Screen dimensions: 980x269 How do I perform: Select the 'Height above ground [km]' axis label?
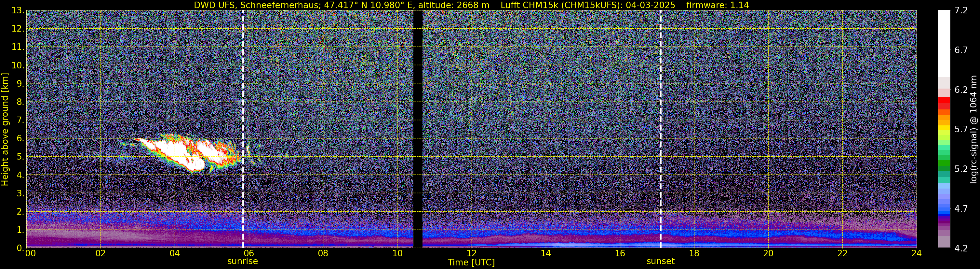pos(5,129)
